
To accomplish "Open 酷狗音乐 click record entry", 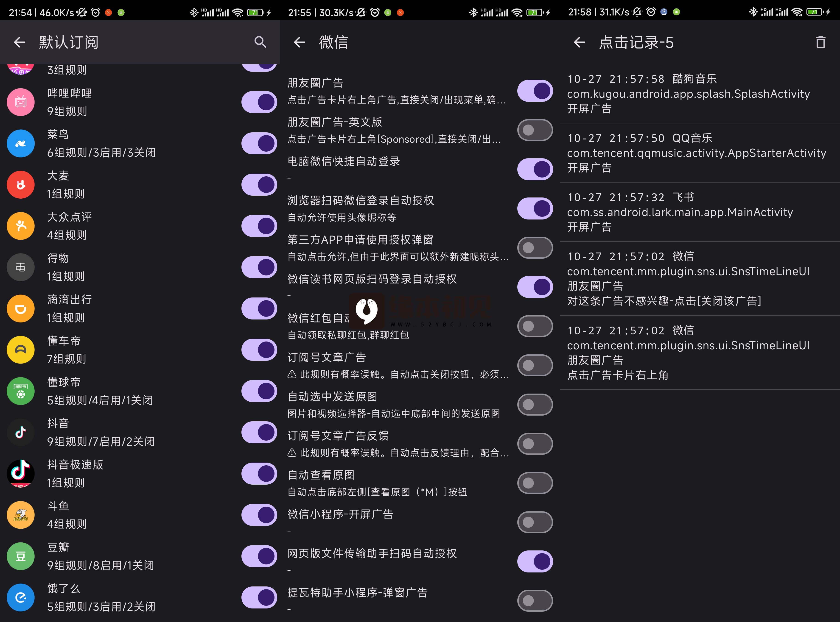I will click(700, 94).
